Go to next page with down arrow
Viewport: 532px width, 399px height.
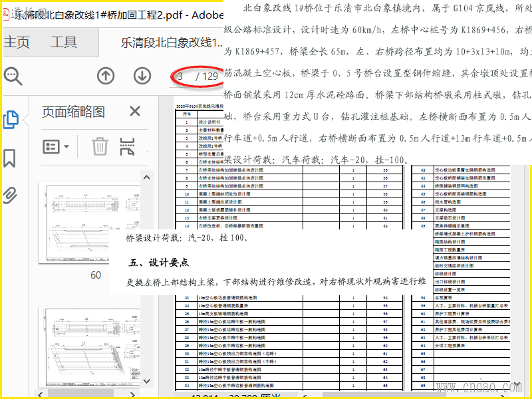142,76
